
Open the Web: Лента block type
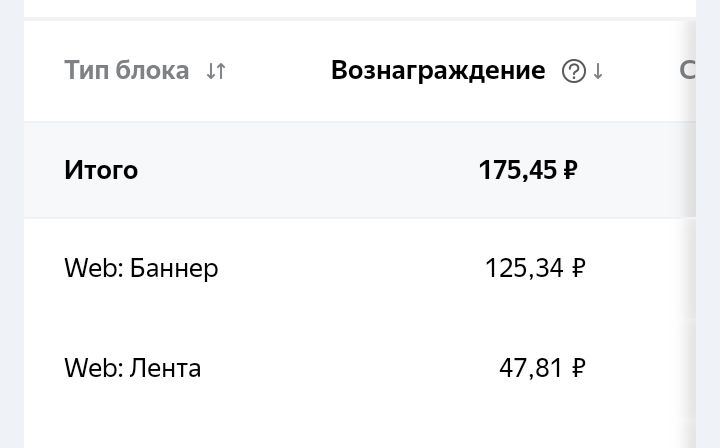tap(133, 368)
